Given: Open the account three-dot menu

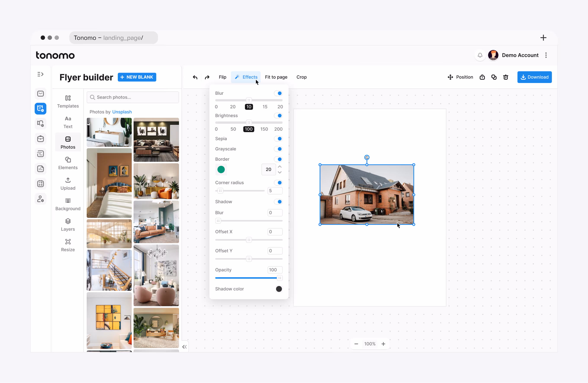Looking at the screenshot, I should [x=546, y=55].
